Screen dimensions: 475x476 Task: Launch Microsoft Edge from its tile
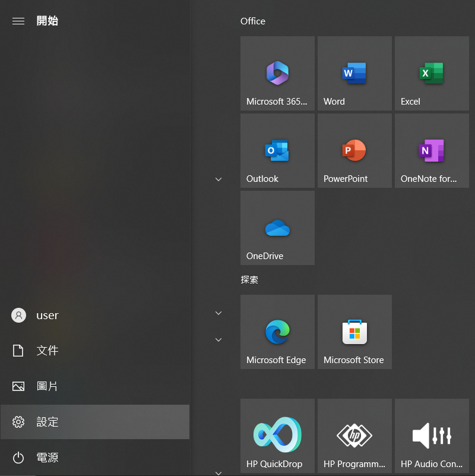pos(277,332)
